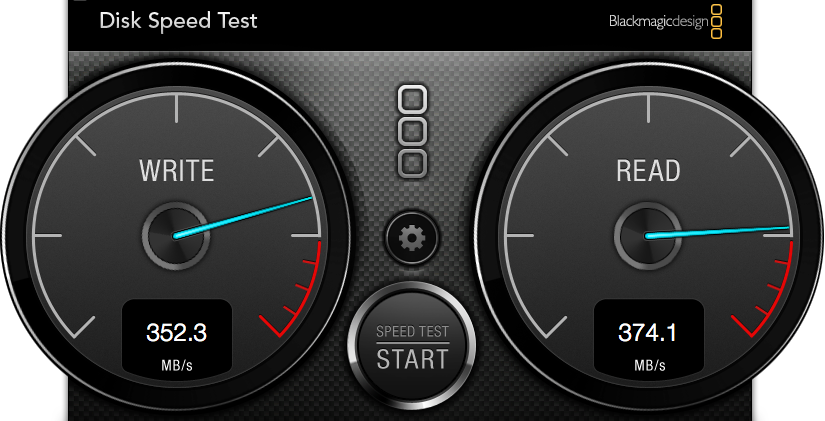The width and height of the screenshot is (825, 421).
Task: Click the MB/s unit under write speed
Action: (x=177, y=365)
